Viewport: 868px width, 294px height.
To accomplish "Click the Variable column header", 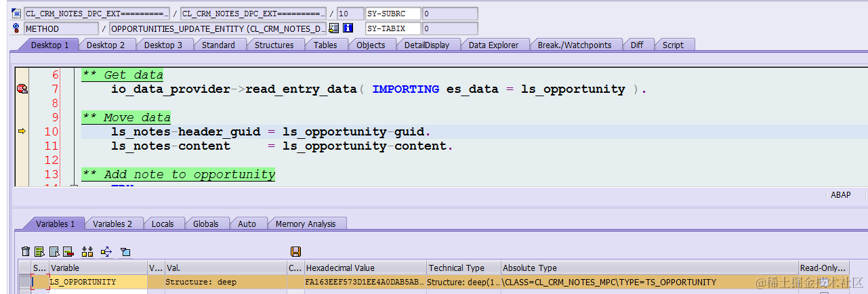I will pyautogui.click(x=98, y=268).
